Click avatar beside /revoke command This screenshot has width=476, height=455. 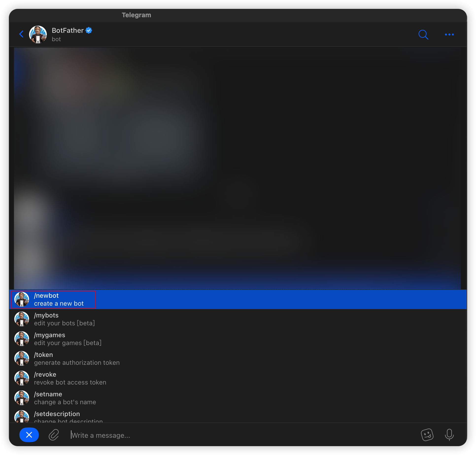pyautogui.click(x=22, y=378)
